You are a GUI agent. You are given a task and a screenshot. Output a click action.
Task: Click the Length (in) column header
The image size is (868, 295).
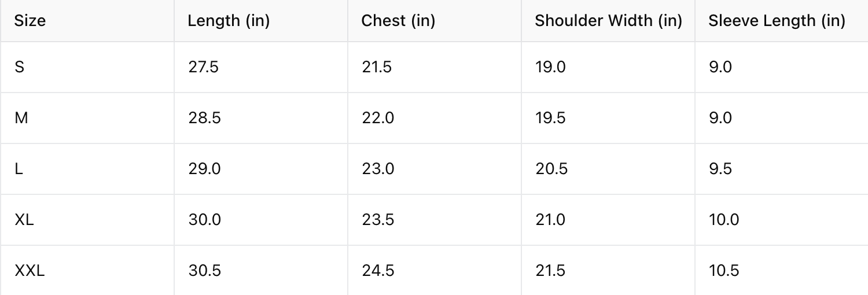pyautogui.click(x=229, y=21)
